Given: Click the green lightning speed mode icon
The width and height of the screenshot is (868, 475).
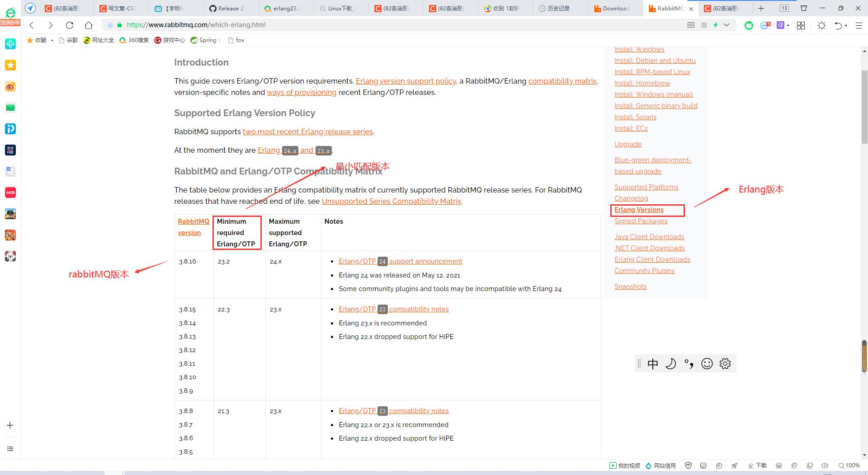Looking at the screenshot, I should (716, 25).
